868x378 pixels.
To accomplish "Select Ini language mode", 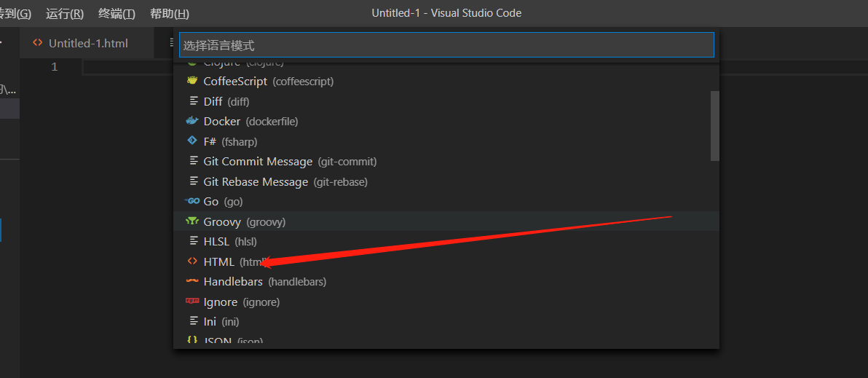I will (x=221, y=321).
